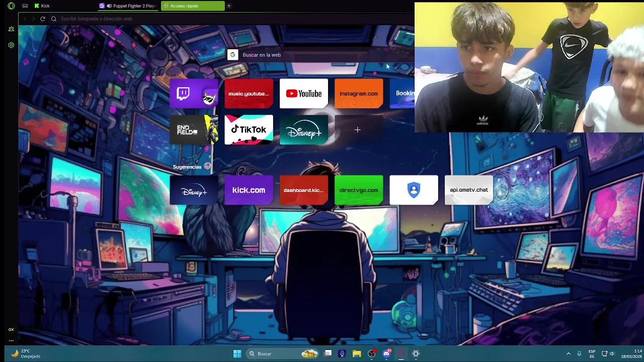Viewport: 644px width, 362px height.
Task: Open the music.youtube speed dial tile
Action: (x=249, y=94)
